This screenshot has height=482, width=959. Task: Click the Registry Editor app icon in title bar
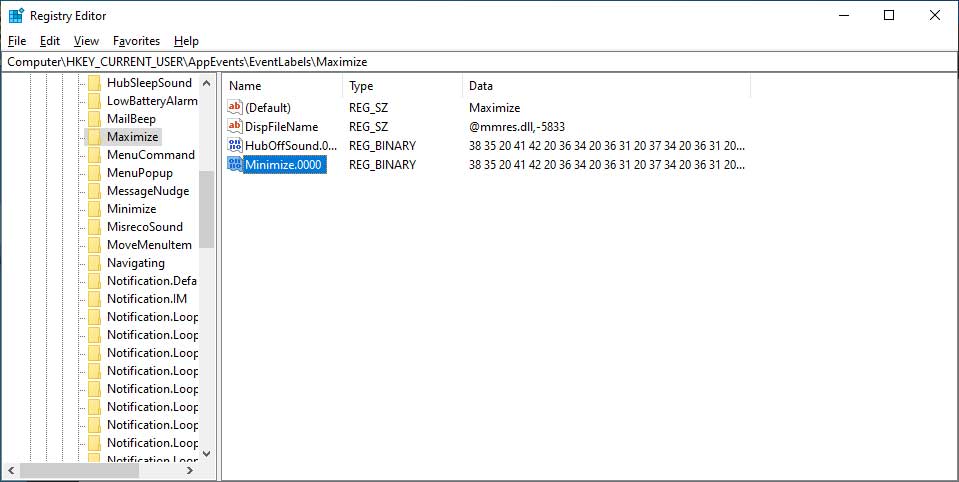coord(16,16)
